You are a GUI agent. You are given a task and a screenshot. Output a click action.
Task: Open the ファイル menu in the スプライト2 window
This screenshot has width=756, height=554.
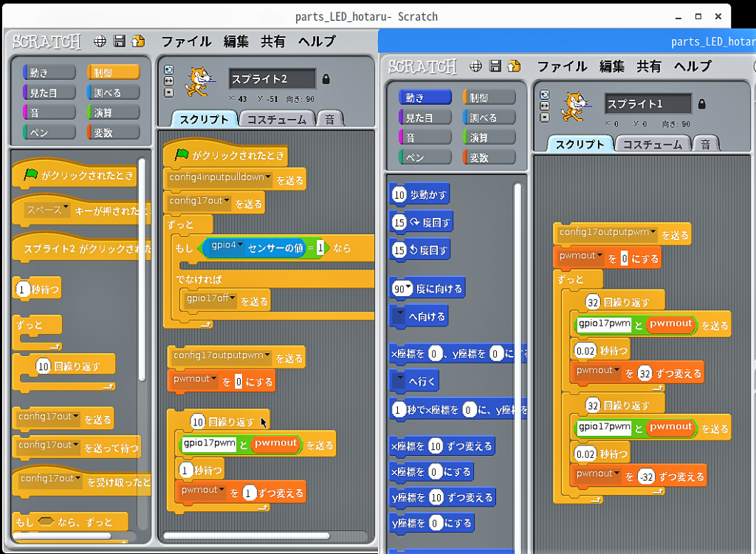[186, 41]
